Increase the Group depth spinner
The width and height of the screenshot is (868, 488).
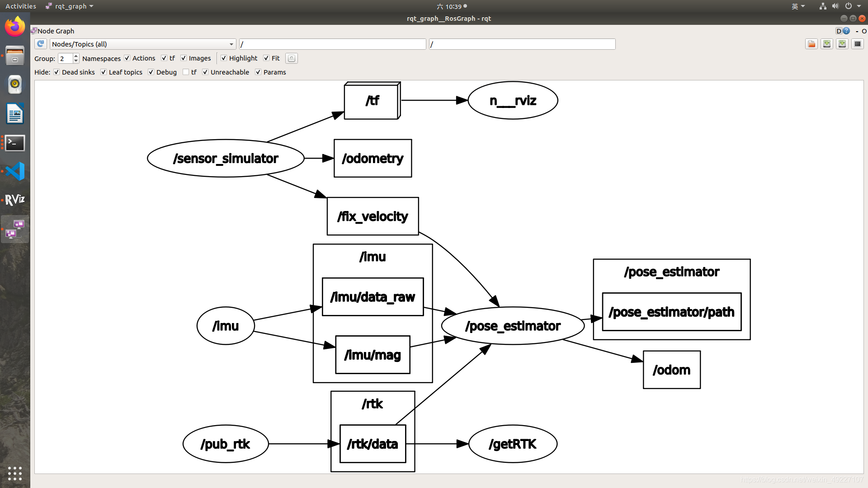76,56
